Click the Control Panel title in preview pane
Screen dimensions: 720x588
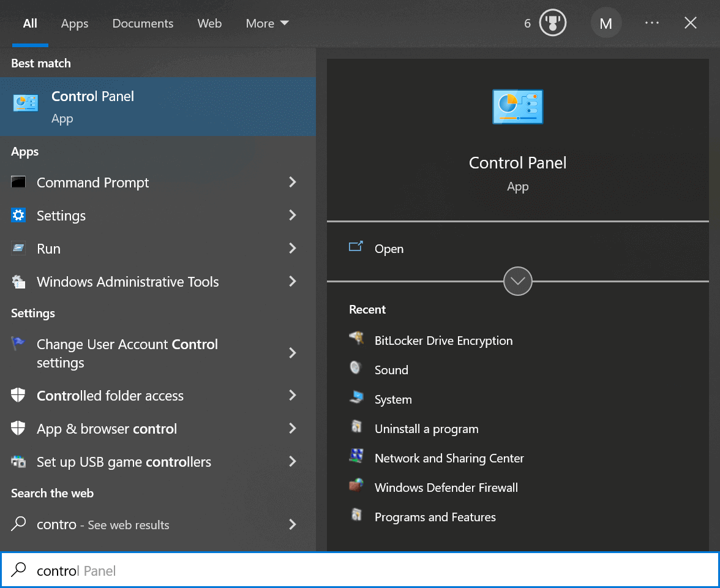517,163
